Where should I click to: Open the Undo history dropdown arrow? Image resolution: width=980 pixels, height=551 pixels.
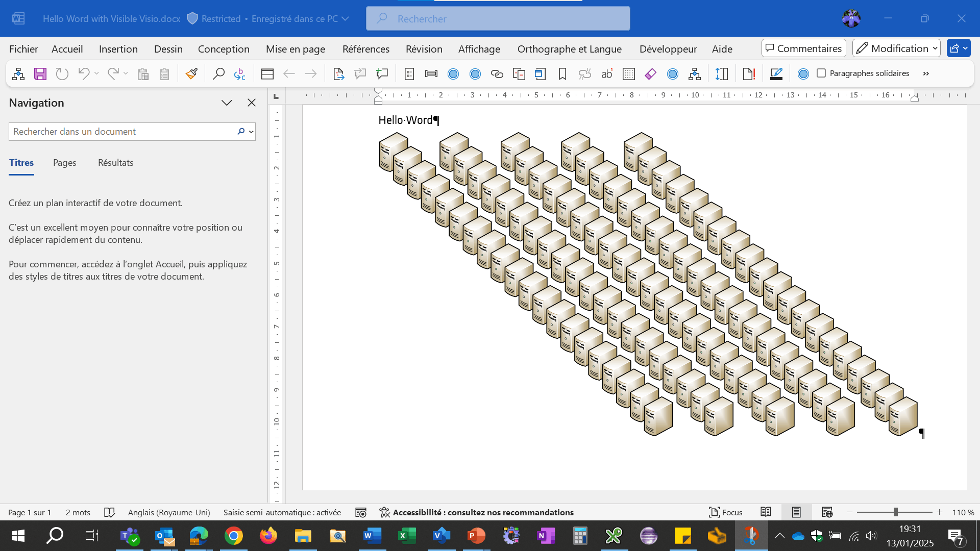[x=96, y=73]
